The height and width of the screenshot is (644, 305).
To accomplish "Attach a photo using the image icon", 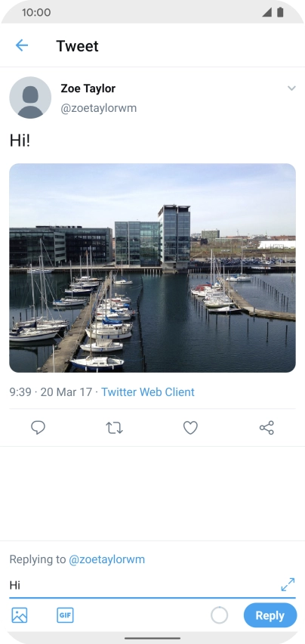I will (20, 615).
